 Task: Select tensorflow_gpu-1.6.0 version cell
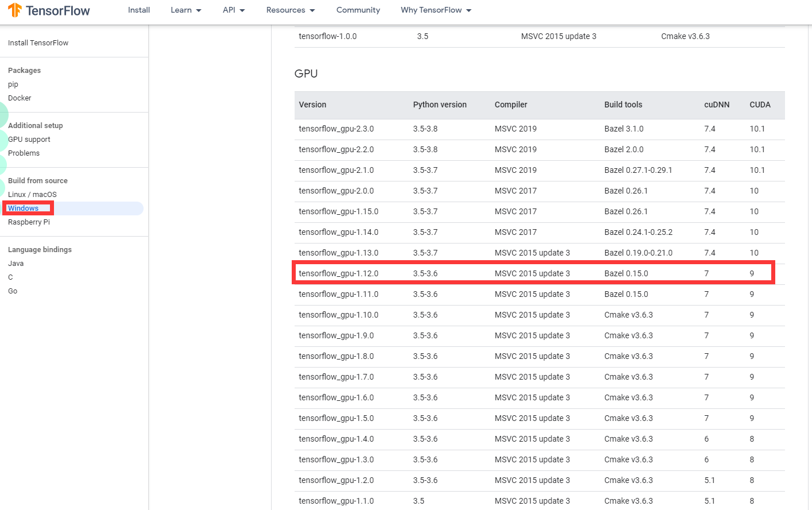click(x=337, y=397)
